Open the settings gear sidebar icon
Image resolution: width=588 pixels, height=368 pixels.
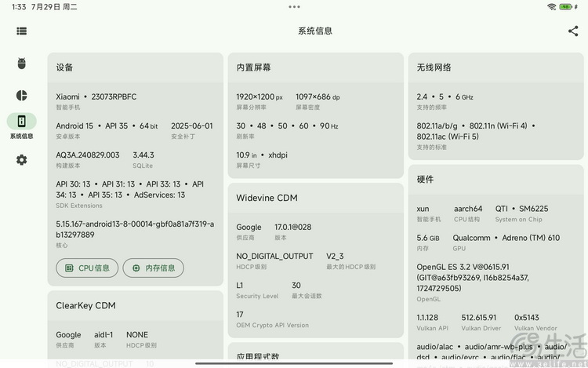click(x=22, y=160)
